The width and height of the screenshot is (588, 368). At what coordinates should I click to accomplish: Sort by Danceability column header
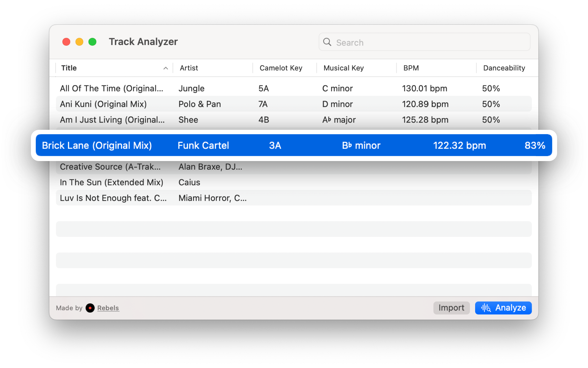[504, 68]
